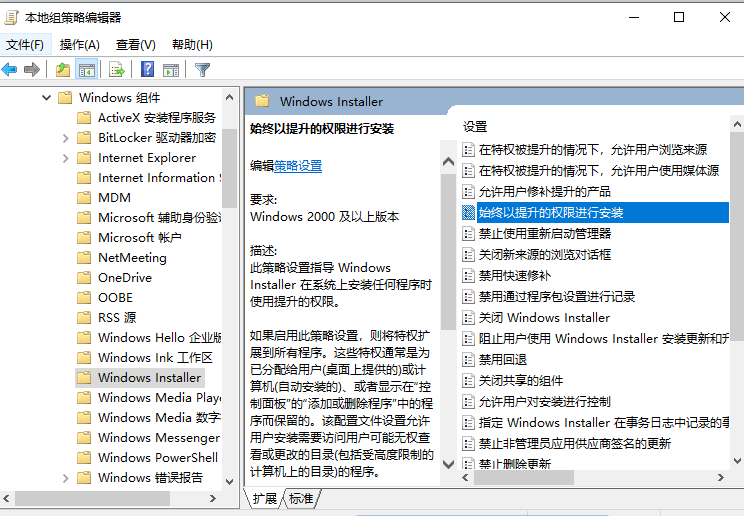Click description pane scroll-up arrow
This screenshot has height=516, width=744.
pyautogui.click(x=448, y=162)
